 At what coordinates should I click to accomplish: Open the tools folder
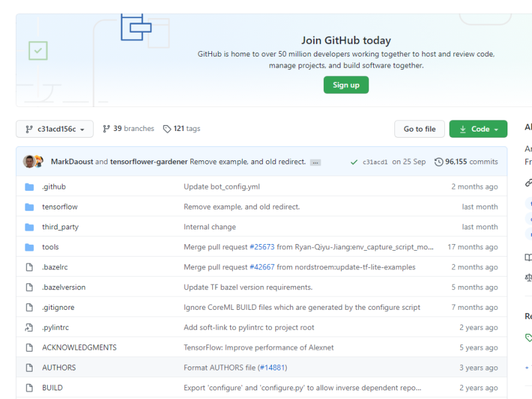click(51, 247)
